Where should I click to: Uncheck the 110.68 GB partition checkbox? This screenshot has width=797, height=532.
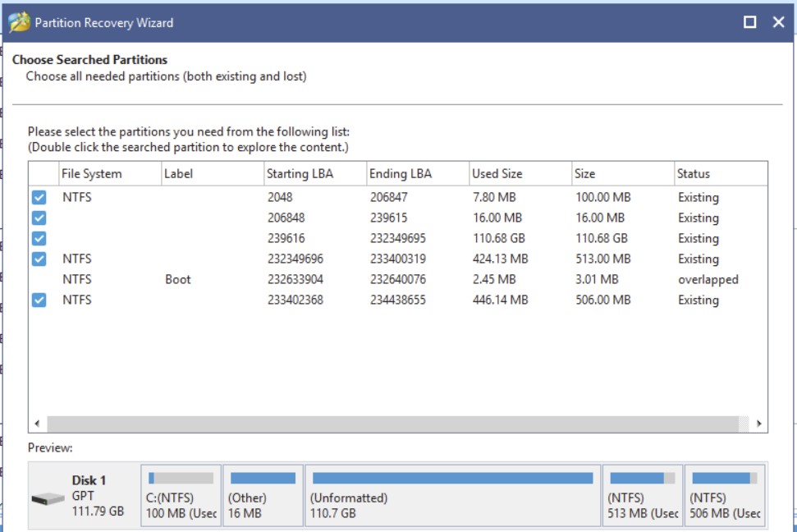tap(39, 239)
